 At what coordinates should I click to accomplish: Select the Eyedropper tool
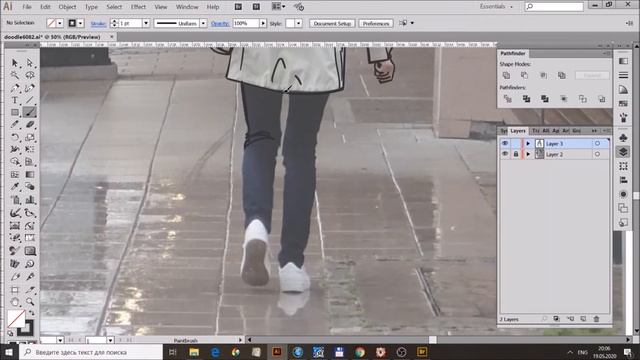click(x=15, y=187)
